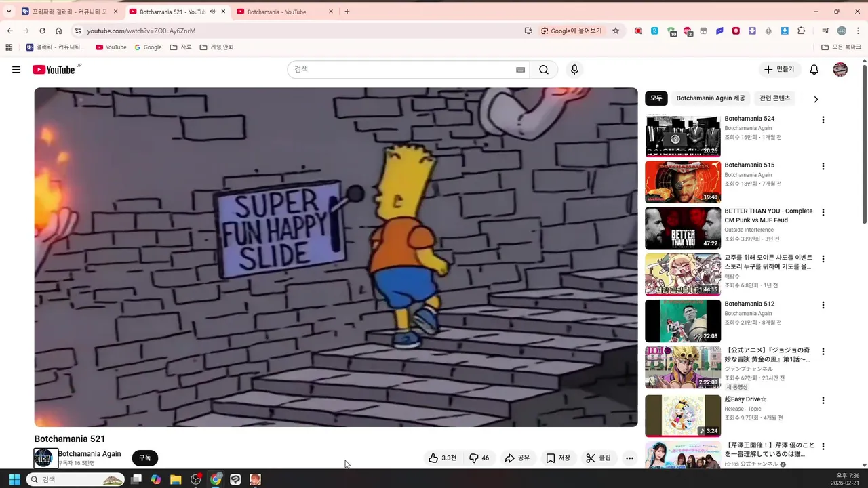Expand the 만들기 create menu

pos(779,70)
